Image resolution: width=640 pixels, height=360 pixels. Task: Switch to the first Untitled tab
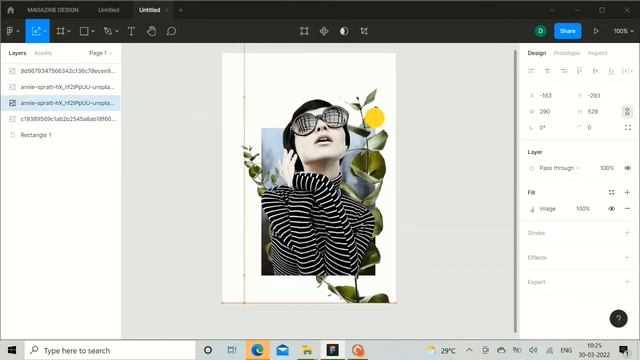109,10
